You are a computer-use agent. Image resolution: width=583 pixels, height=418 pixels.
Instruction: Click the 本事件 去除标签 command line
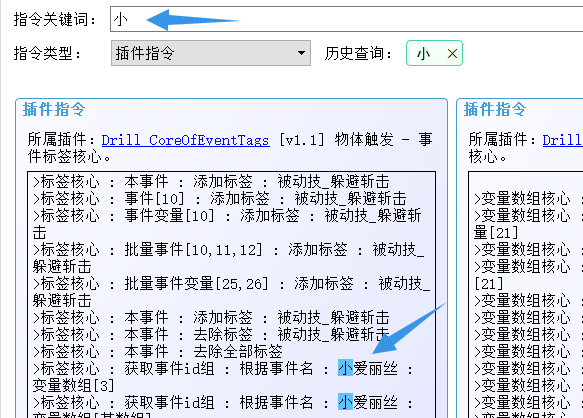click(x=211, y=334)
